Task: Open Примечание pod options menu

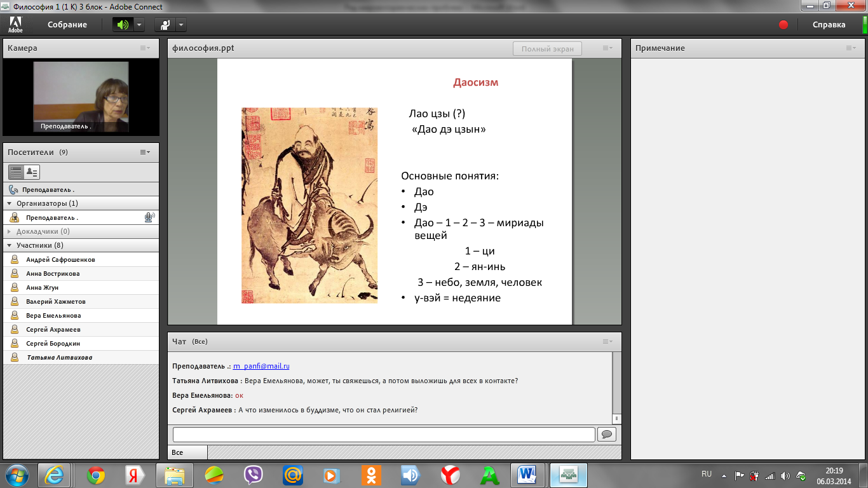Action: (x=851, y=48)
